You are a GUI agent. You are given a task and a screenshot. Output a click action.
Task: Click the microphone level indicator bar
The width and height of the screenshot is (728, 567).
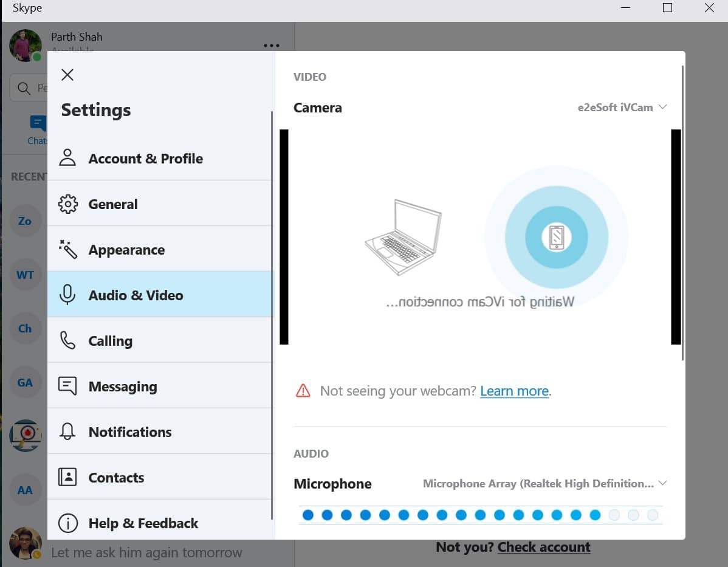[480, 515]
